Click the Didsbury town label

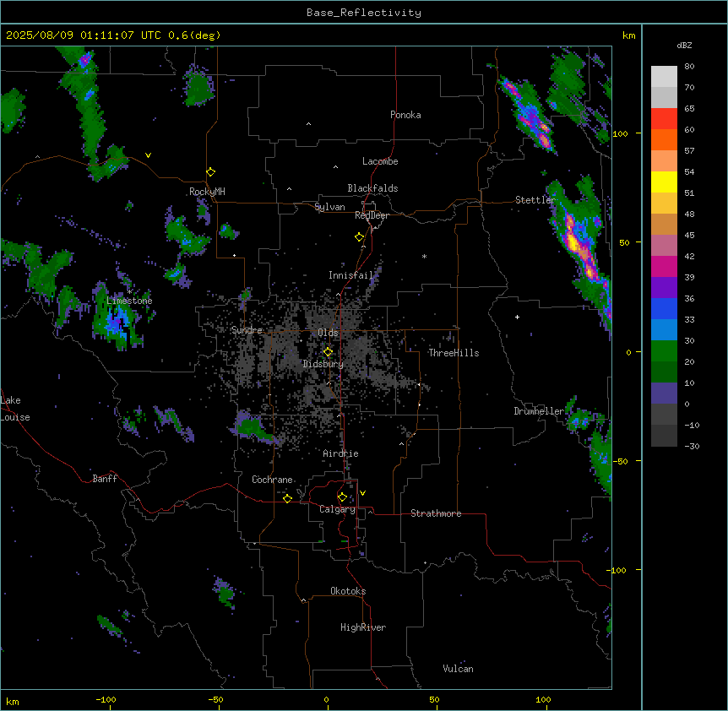tap(323, 364)
